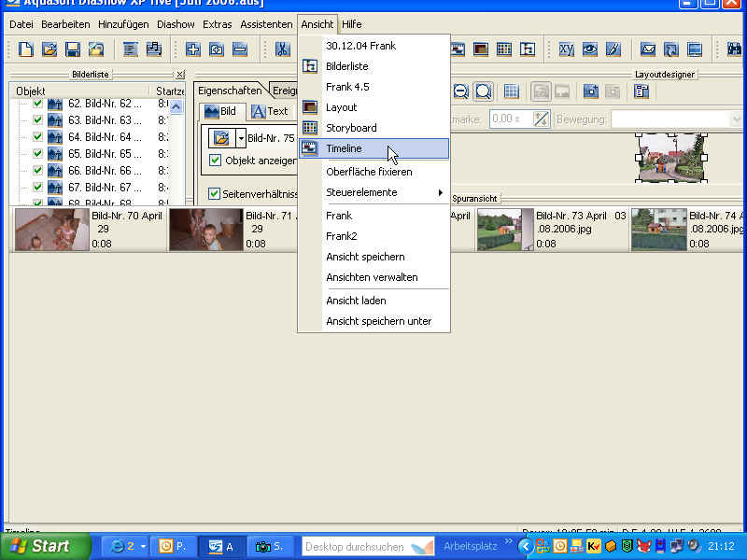Click the save diskette icon
Viewport: 747px width, 560px height.
pos(72,49)
